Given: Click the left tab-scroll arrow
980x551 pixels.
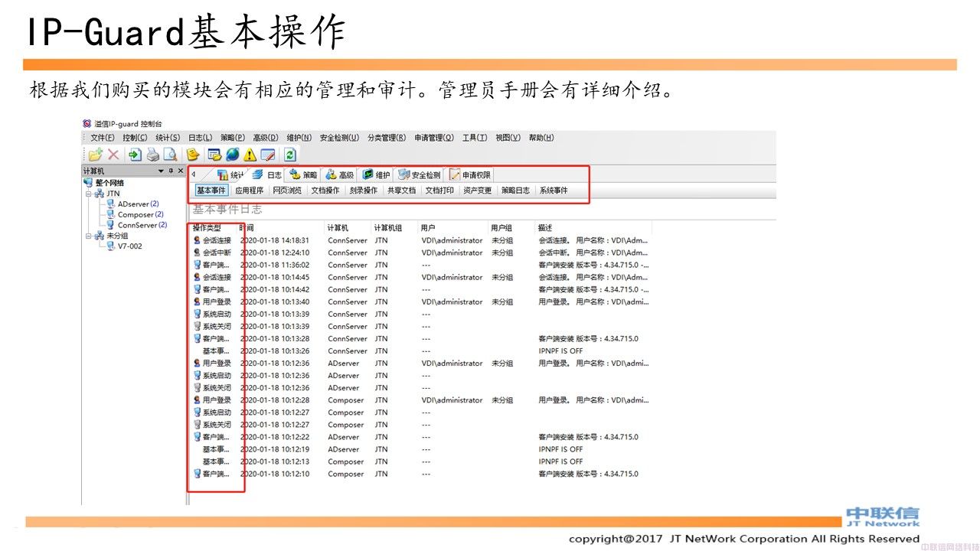Looking at the screenshot, I should pos(193,174).
